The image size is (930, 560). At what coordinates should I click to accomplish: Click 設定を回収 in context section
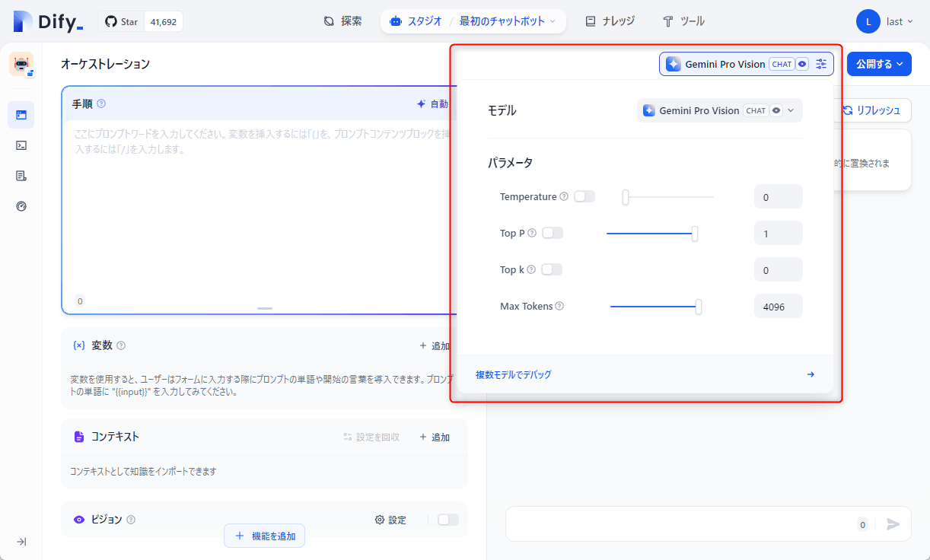coord(371,437)
